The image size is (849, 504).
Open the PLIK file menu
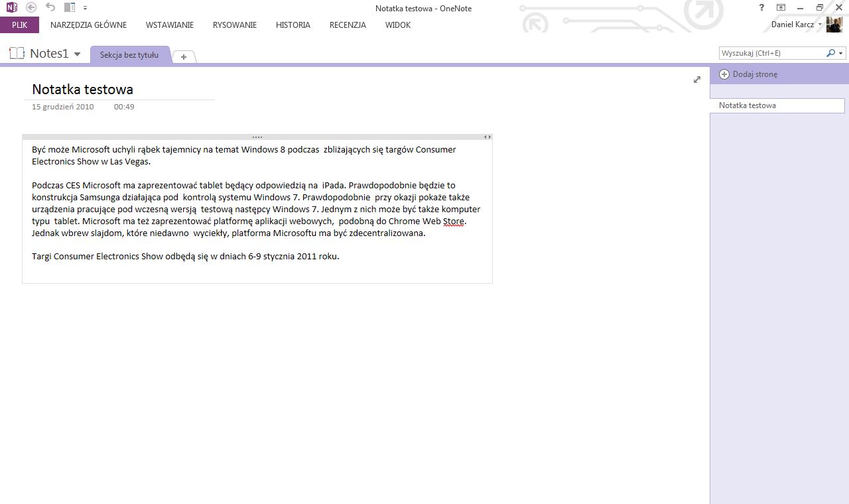click(x=19, y=25)
